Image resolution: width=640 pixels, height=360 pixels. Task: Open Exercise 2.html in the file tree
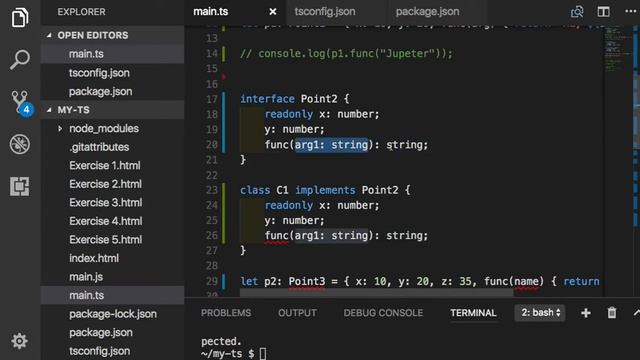click(x=112, y=184)
